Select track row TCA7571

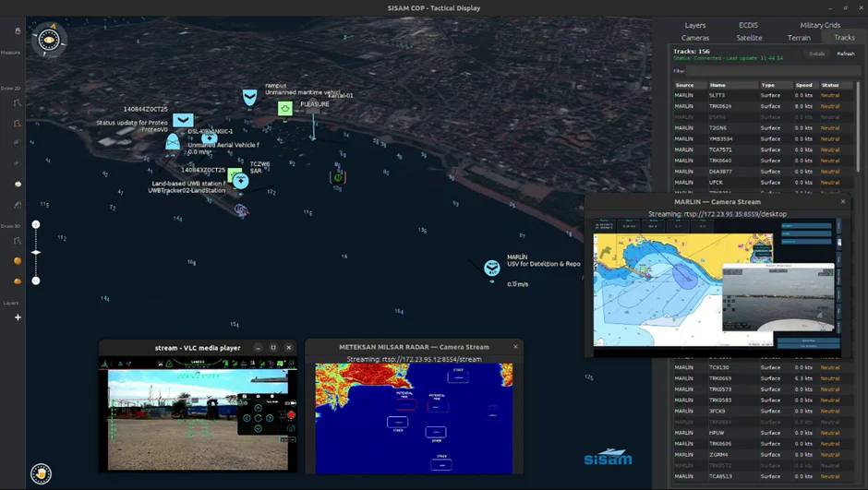[764, 149]
